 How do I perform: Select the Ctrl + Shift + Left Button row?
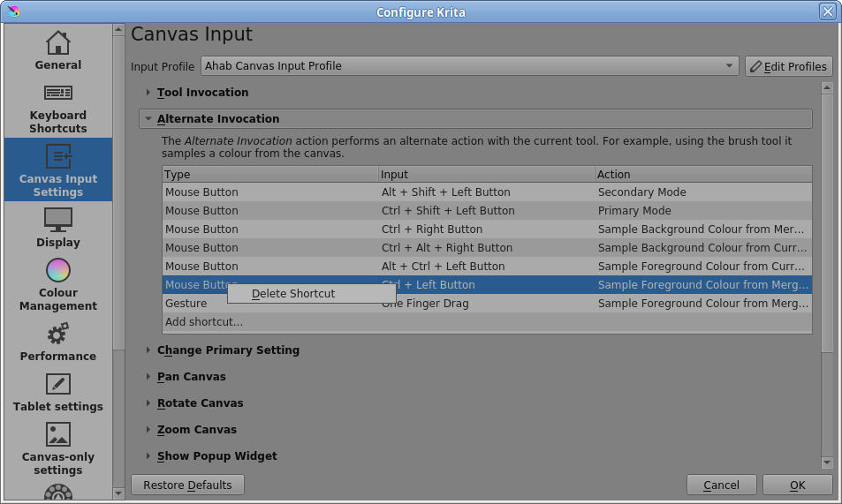click(x=487, y=210)
